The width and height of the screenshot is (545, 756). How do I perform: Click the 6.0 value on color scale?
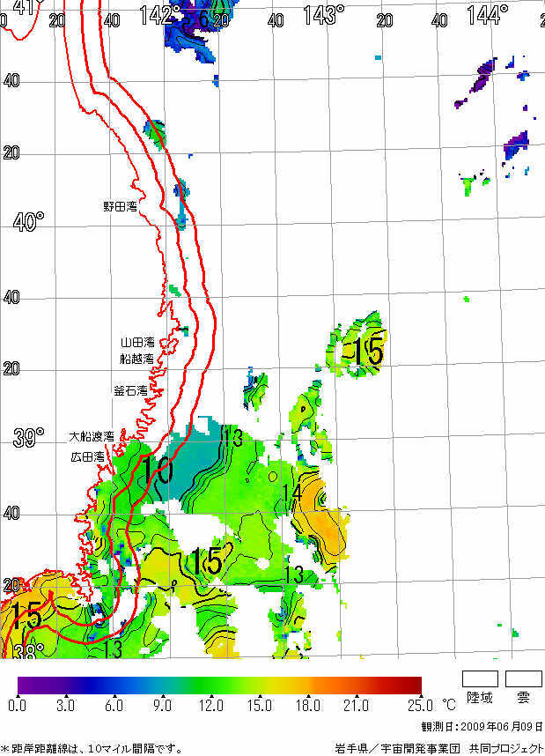[x=114, y=706]
